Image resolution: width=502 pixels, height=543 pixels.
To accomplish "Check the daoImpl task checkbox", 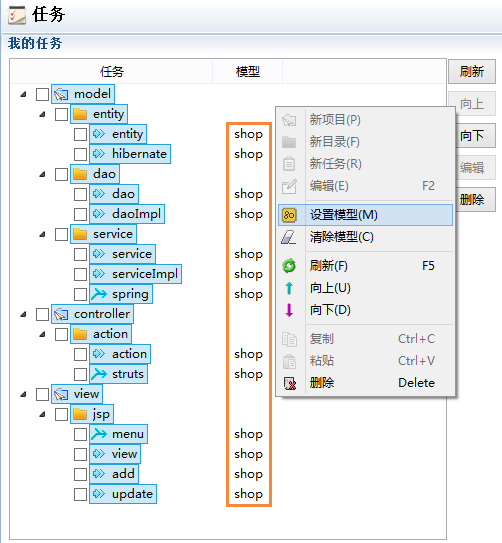I will (x=80, y=214).
